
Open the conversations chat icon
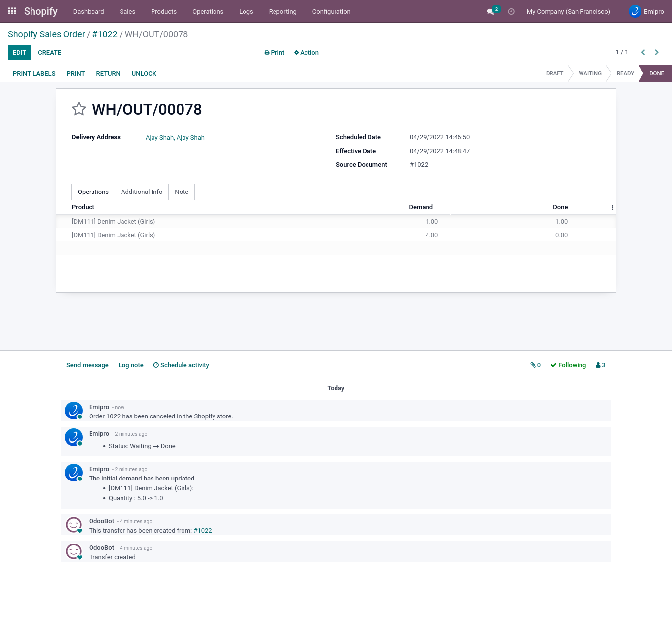pos(490,11)
